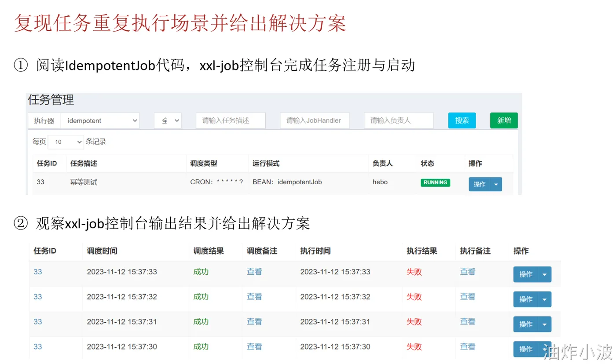Select the 幂等测试 task description cell
This screenshot has width=616, height=364.
click(84, 182)
